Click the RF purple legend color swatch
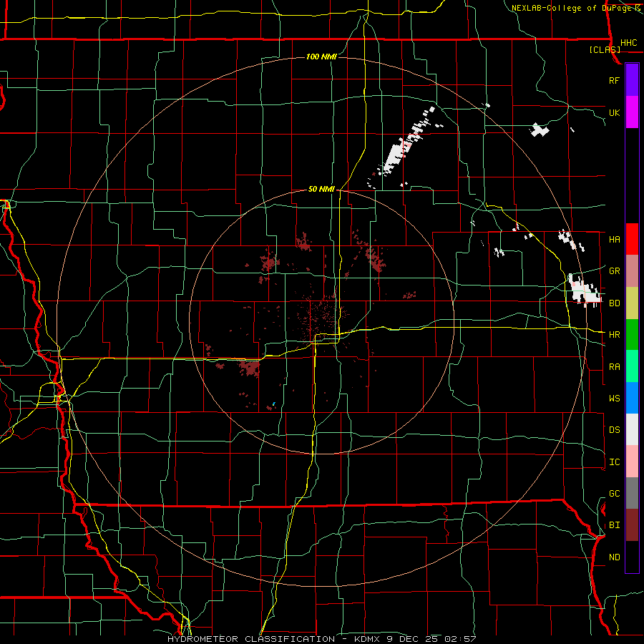Viewport: 644px width, 644px height. 632,79
